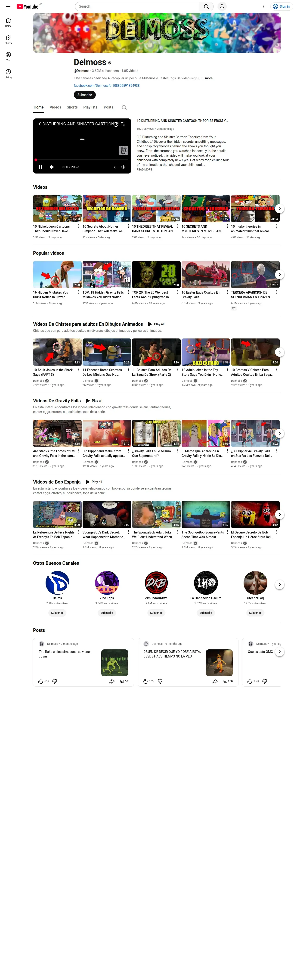Play all Chistes para adultos videos
The image size is (297, 980).
(156, 325)
